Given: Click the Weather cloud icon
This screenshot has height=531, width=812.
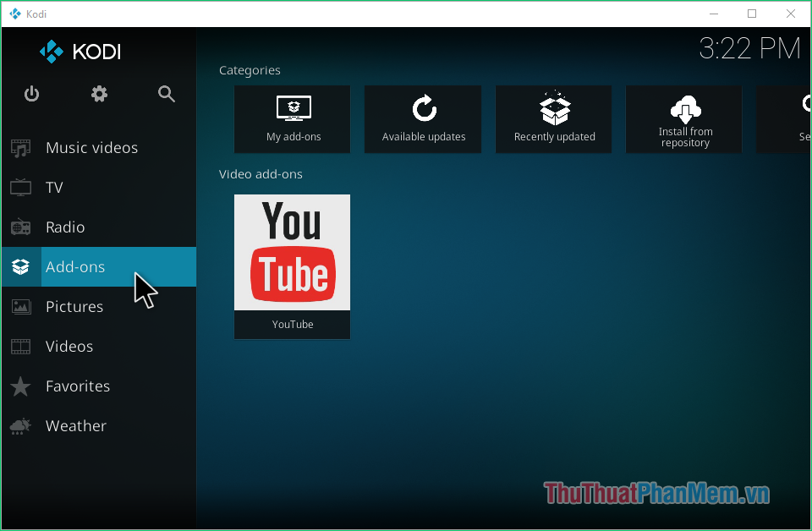Looking at the screenshot, I should [x=19, y=425].
